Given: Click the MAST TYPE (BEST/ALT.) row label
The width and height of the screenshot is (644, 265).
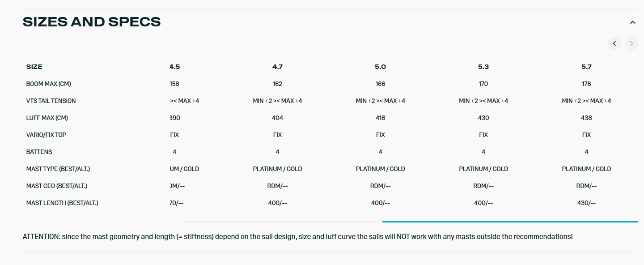Looking at the screenshot, I should 60,169.
